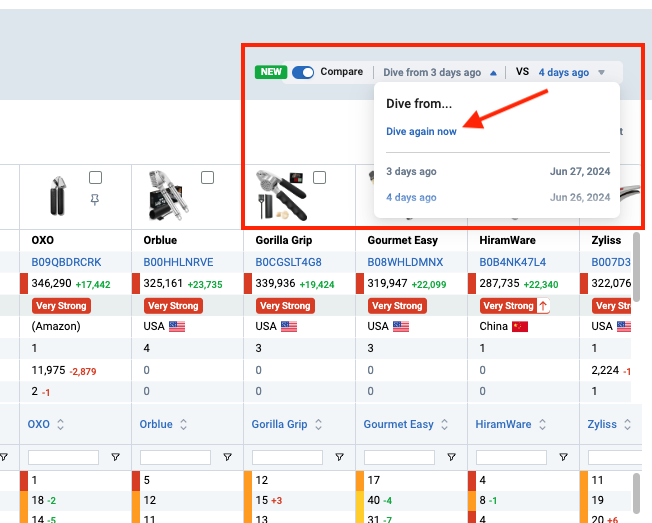Click the sort arrows beside OXO header
The height and width of the screenshot is (523, 652).
coord(60,424)
